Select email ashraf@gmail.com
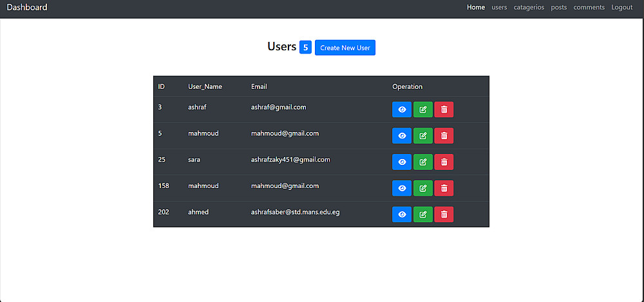This screenshot has height=302, width=644. coord(278,108)
